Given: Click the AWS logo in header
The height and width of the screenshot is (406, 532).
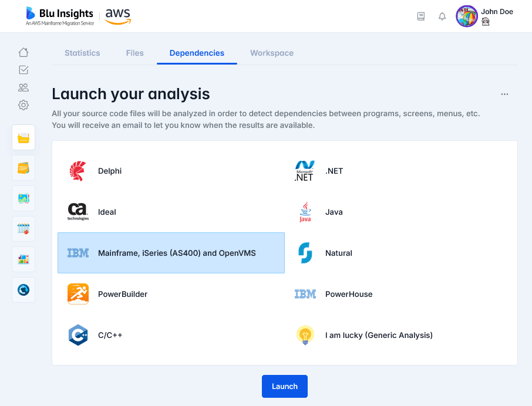Looking at the screenshot, I should (x=117, y=16).
